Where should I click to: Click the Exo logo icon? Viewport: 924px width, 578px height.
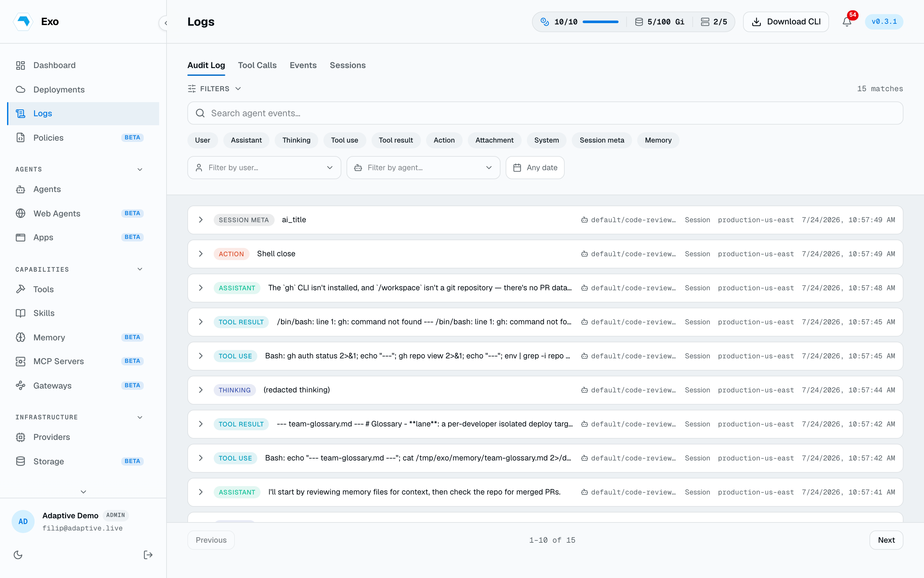(x=23, y=22)
